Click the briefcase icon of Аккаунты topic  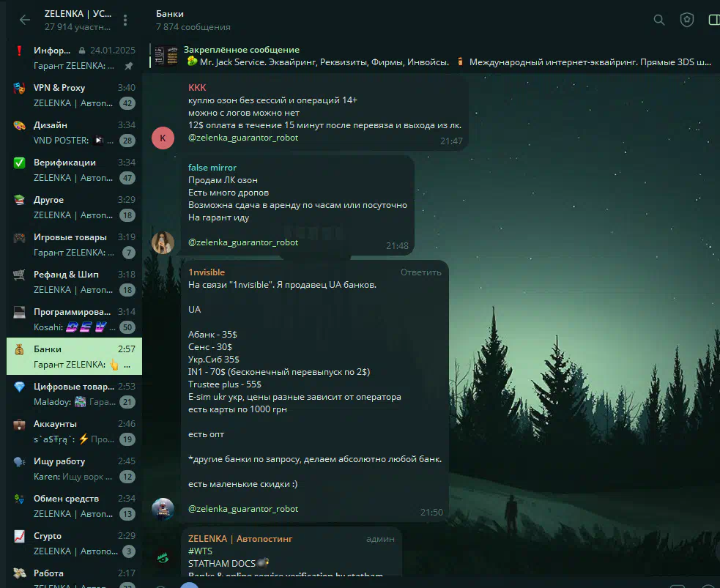coord(19,424)
